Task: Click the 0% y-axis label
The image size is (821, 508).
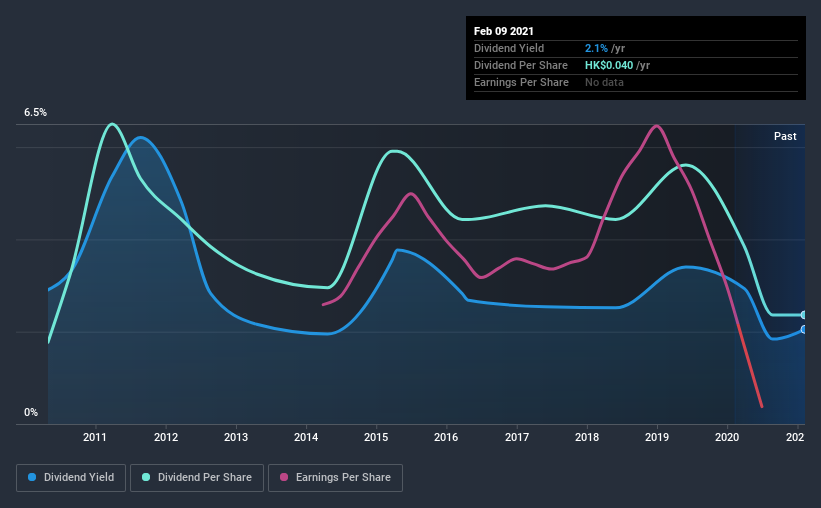Action: click(x=31, y=413)
